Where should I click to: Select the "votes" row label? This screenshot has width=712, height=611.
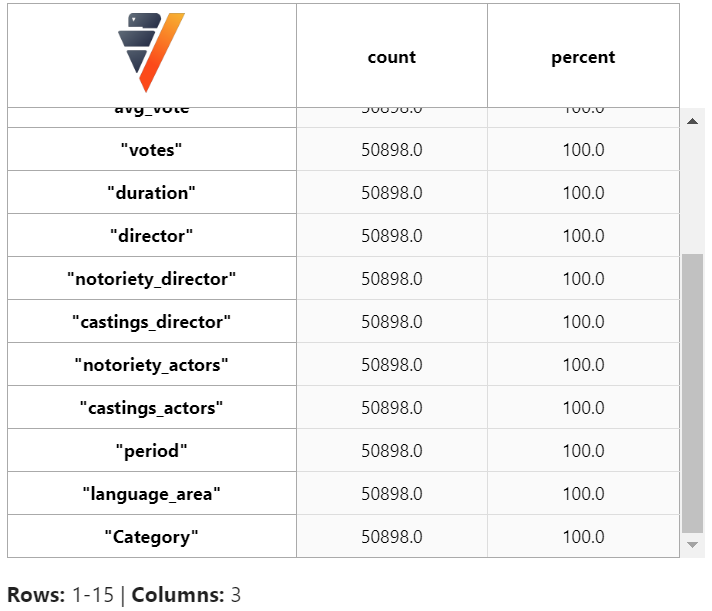[151, 150]
